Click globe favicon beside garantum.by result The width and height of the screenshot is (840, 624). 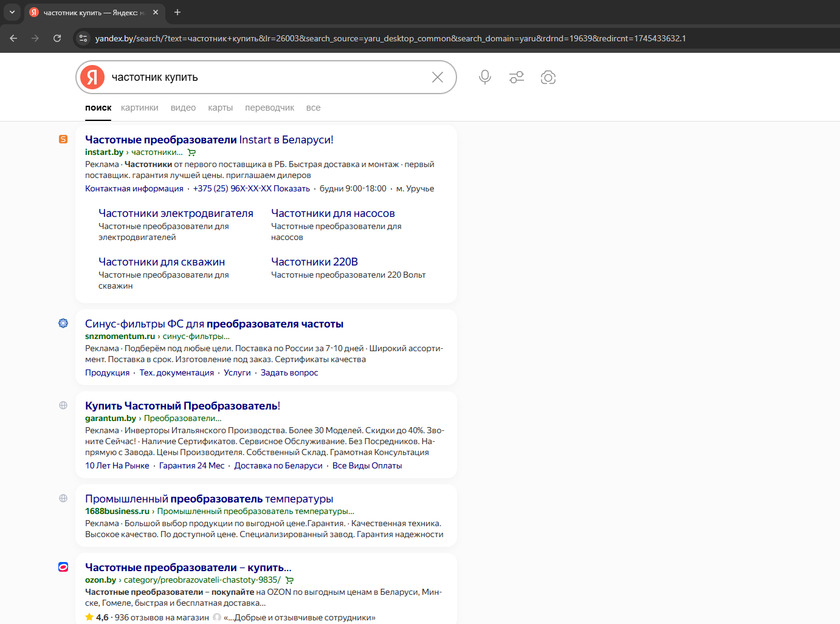click(63, 405)
